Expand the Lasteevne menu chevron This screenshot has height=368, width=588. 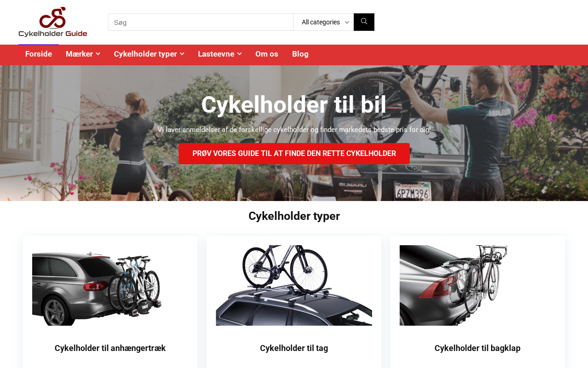point(239,54)
